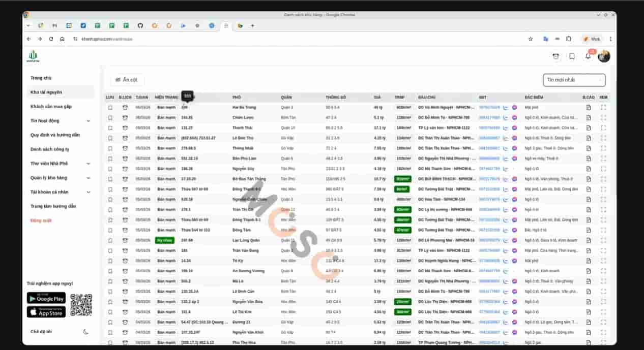Viewport: 644px width, 350px height.
Task: Open the notification bell in the header
Action: point(588,56)
